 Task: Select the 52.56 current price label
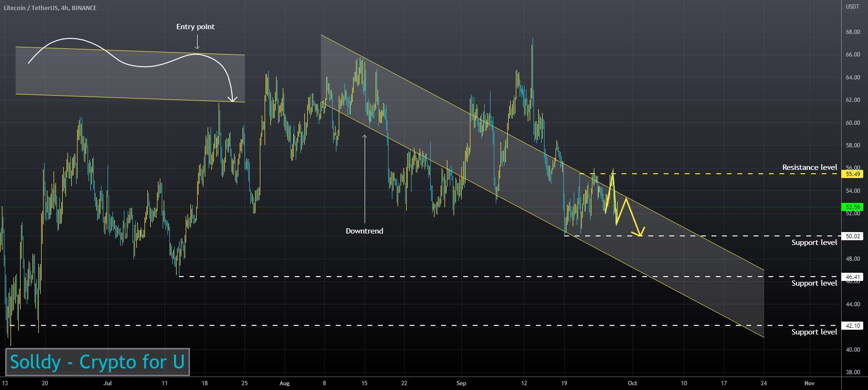tap(853, 207)
